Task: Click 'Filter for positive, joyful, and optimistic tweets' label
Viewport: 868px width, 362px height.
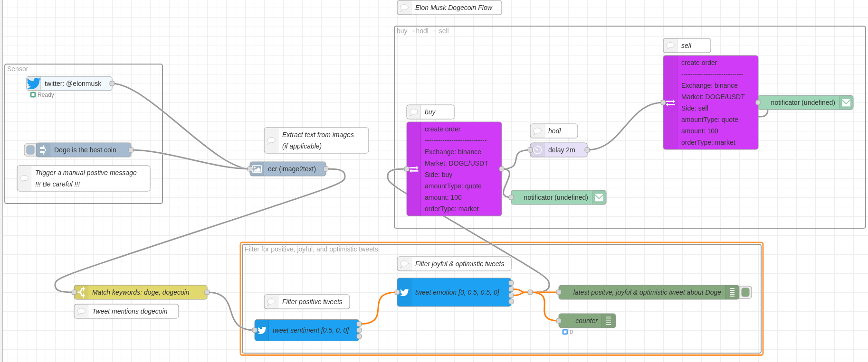Action: coord(311,249)
